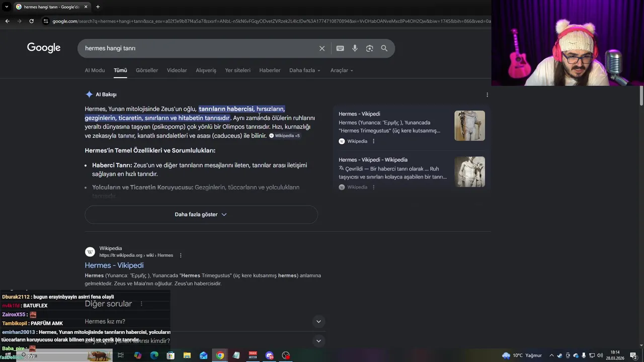Open the Araçlar dropdown
644x362 pixels.
[x=342, y=70]
